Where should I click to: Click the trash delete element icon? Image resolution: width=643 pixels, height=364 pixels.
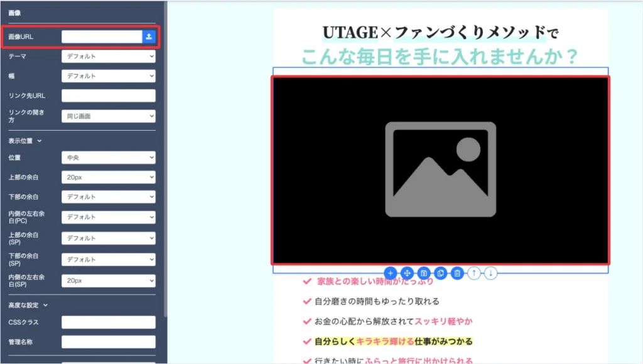click(x=457, y=273)
